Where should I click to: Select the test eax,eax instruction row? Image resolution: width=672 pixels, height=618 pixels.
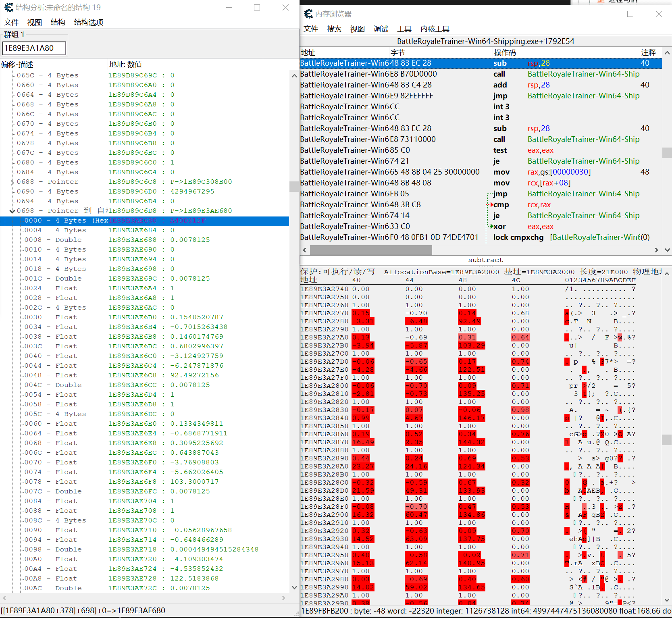click(481, 150)
